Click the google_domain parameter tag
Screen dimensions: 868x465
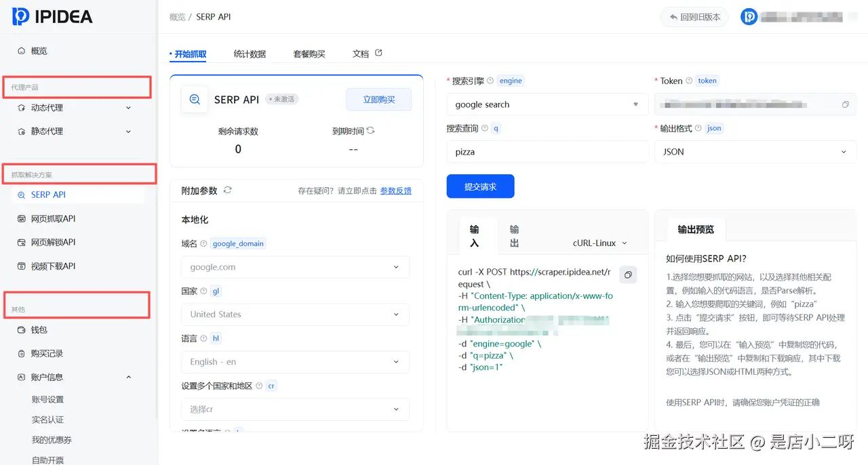pos(238,243)
